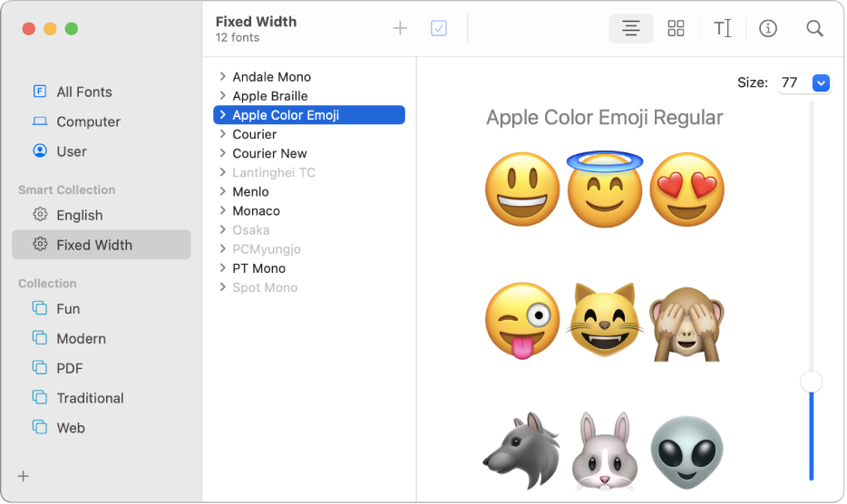The width and height of the screenshot is (847, 504).
Task: Click the heart-eyes emoji preview
Action: click(x=686, y=189)
